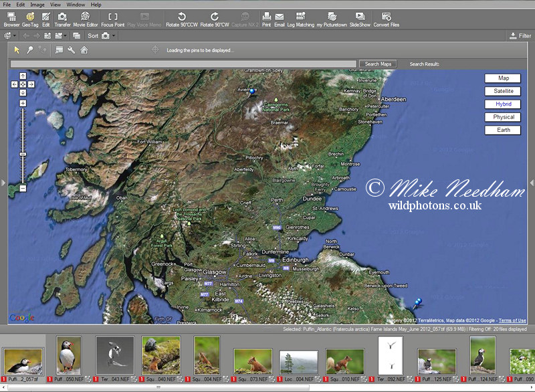Switch map view to Earth

click(x=503, y=130)
